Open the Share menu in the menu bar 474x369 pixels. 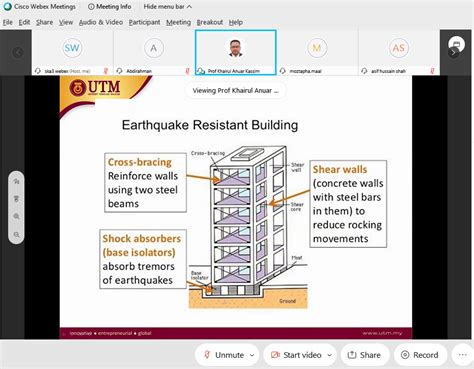[x=44, y=22]
